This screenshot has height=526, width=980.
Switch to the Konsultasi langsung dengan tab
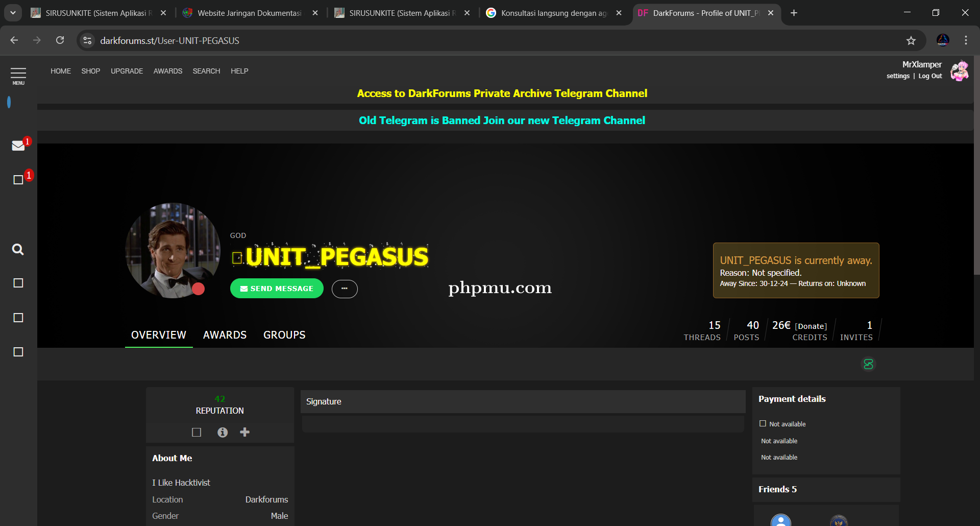[554, 13]
